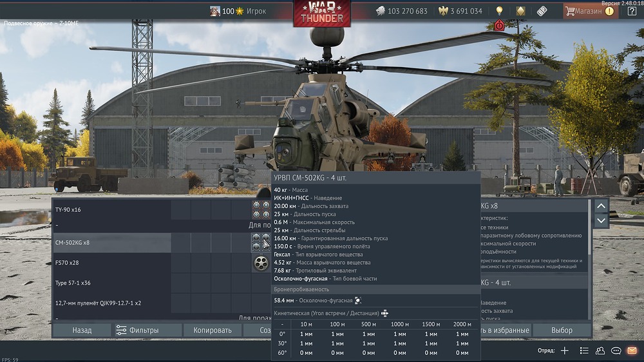
Task: Select the FS70 rocket pod slot icon
Action: pyautogui.click(x=261, y=263)
